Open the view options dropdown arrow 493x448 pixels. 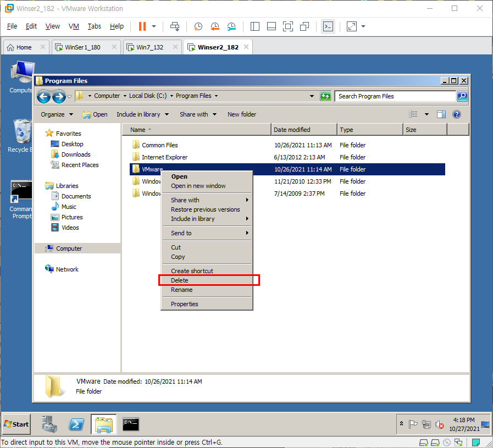coord(426,114)
